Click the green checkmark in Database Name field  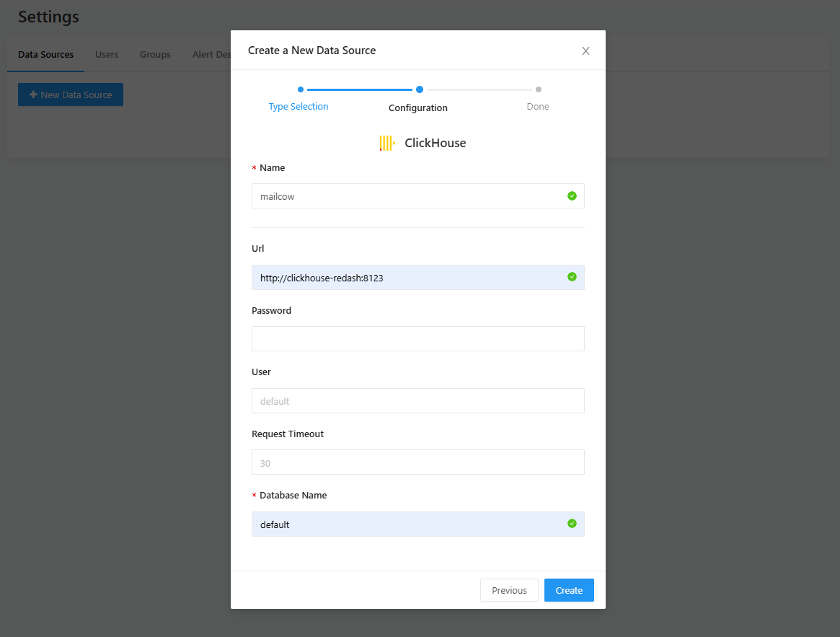[x=572, y=523]
